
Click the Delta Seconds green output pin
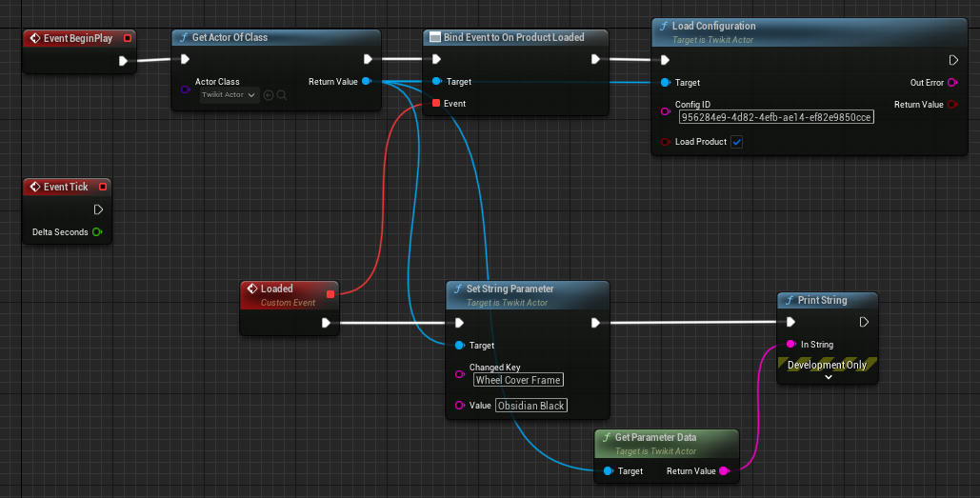click(97, 232)
